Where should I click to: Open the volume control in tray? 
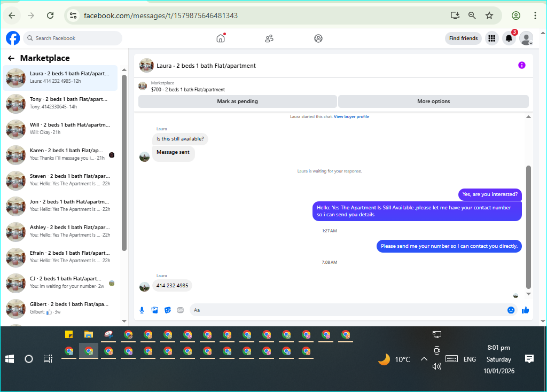[x=437, y=366]
